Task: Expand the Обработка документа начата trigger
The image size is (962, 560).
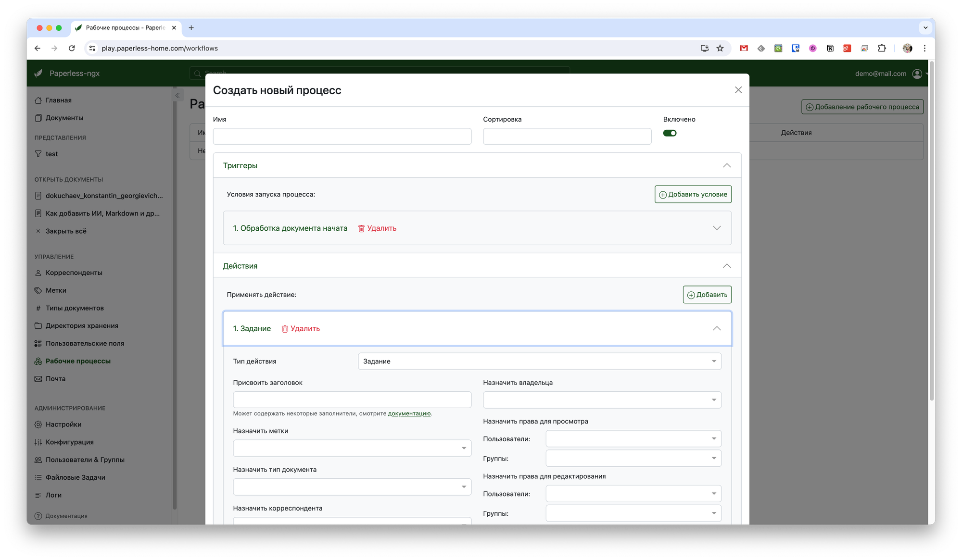Action: click(717, 228)
